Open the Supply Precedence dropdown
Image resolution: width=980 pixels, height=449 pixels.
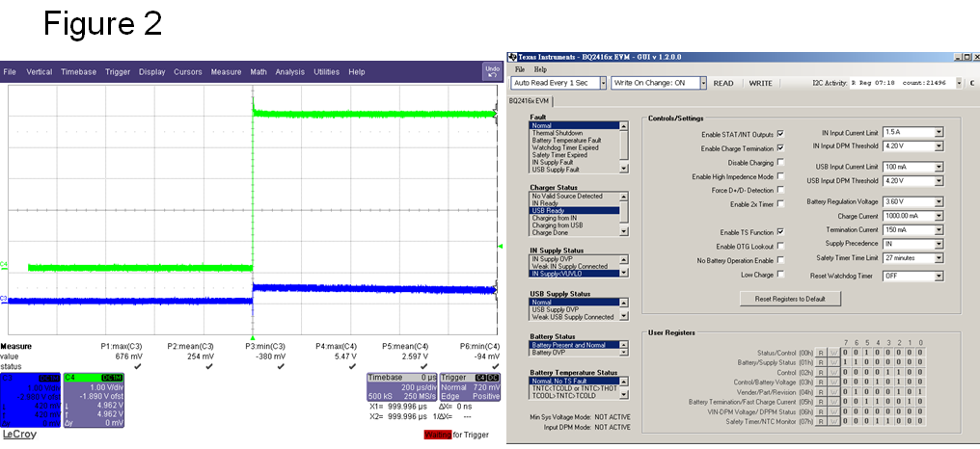[939, 244]
